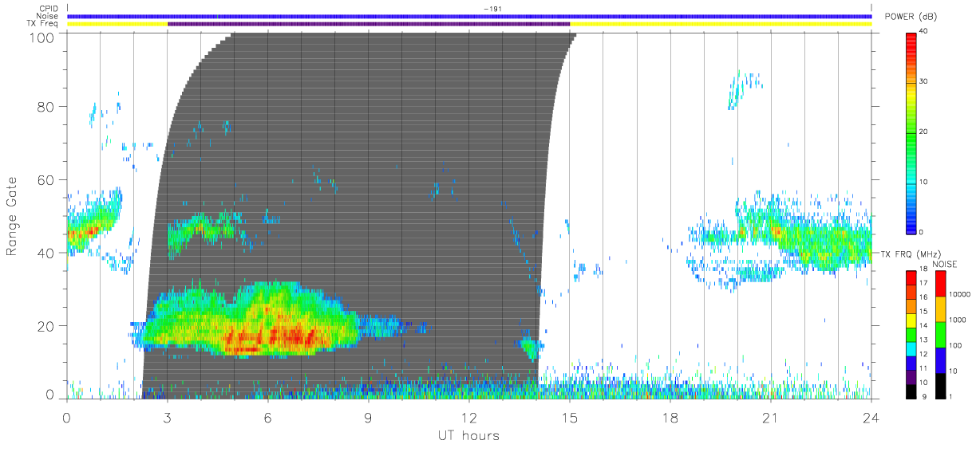Image resolution: width=980 pixels, height=452 pixels.
Task: Click the 9 tick label on UT axis
Action: coord(368,417)
